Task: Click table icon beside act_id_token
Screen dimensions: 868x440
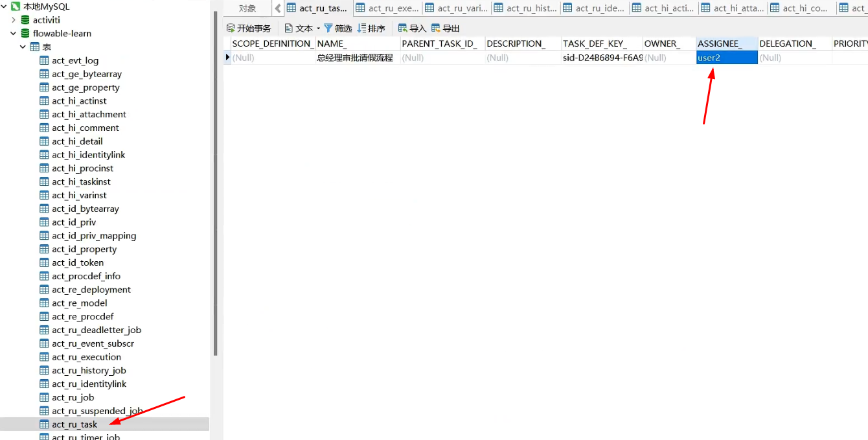Action: [x=45, y=262]
